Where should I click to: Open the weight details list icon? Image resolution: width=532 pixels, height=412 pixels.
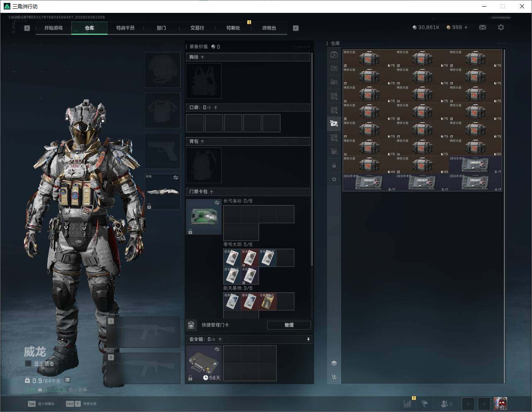(x=67, y=380)
